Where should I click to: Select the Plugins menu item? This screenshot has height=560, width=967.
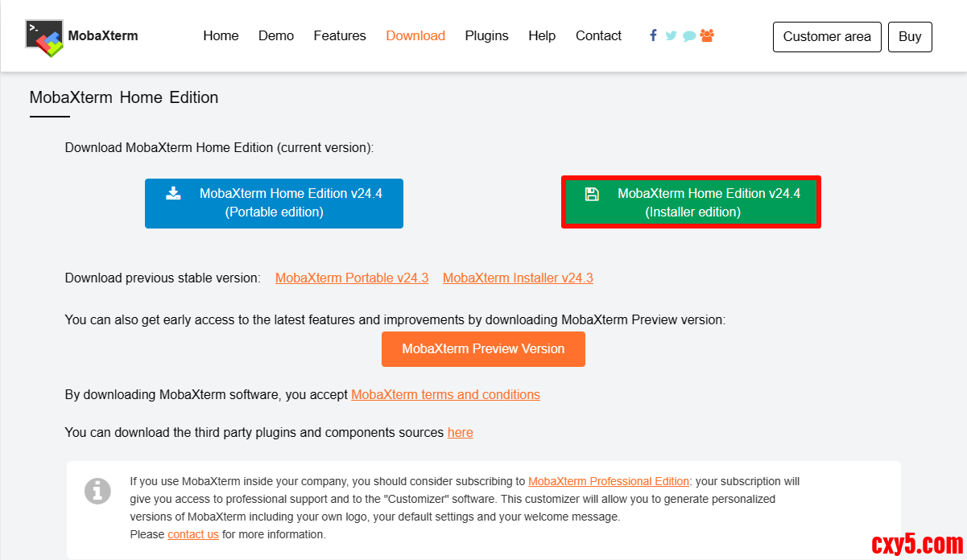point(486,36)
